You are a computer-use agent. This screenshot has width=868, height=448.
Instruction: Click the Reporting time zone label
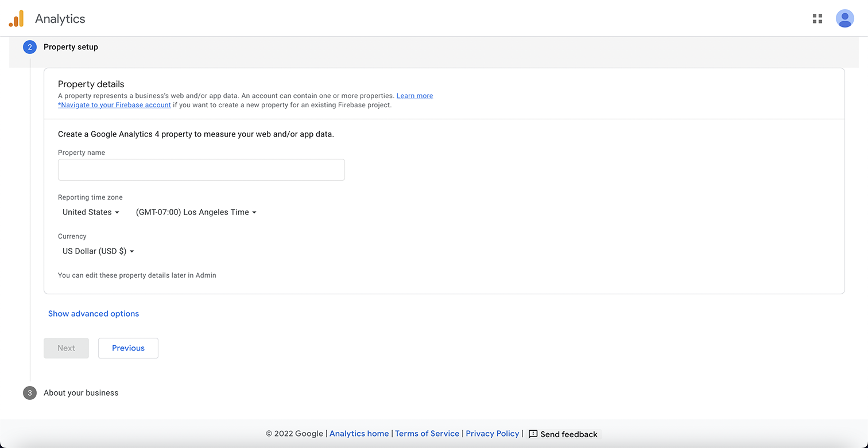pos(90,197)
